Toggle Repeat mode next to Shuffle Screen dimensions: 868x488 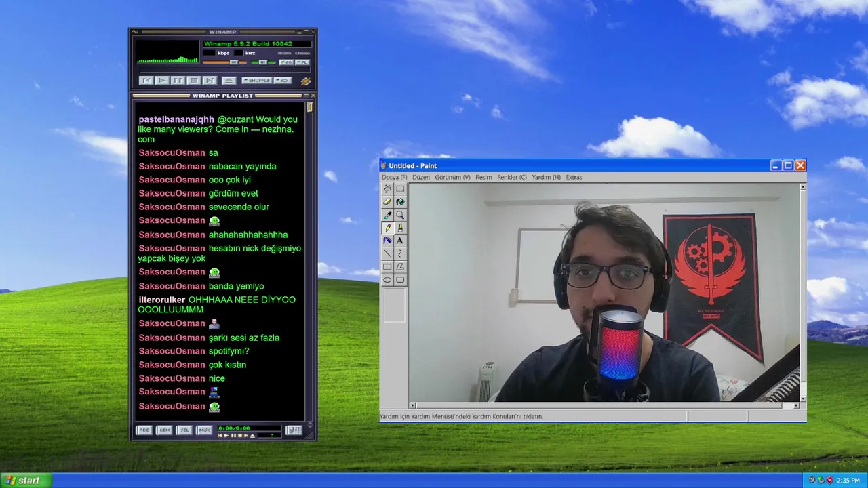pyautogui.click(x=282, y=81)
